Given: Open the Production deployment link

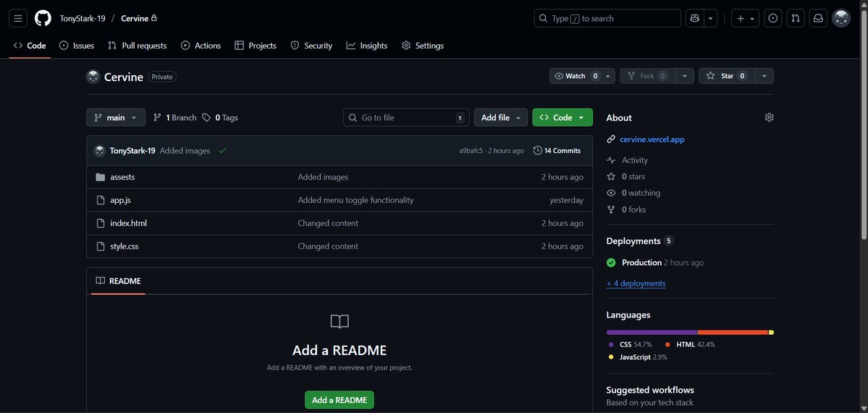Looking at the screenshot, I should click(641, 263).
